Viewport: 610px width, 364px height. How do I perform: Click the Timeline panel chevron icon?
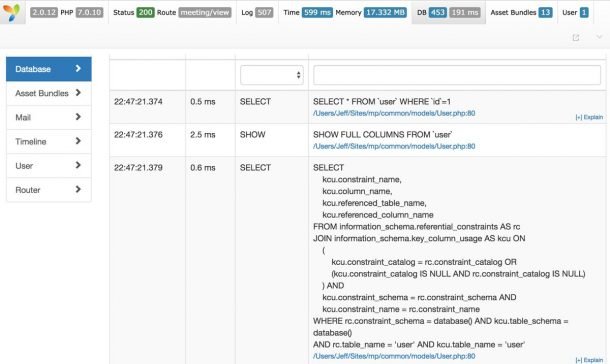(x=78, y=141)
